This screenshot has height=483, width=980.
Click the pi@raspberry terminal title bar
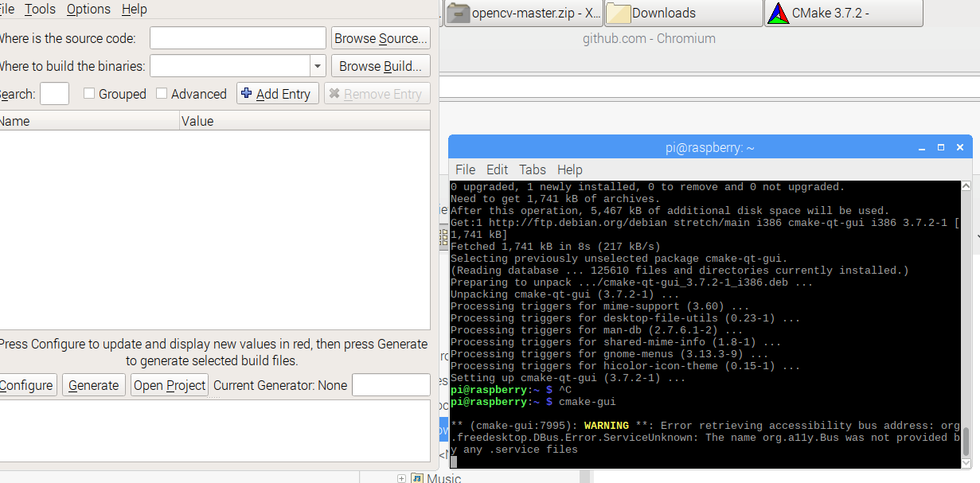(x=710, y=147)
